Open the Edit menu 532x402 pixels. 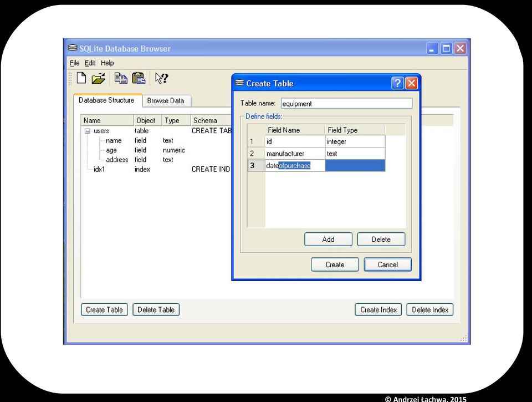pyautogui.click(x=90, y=63)
